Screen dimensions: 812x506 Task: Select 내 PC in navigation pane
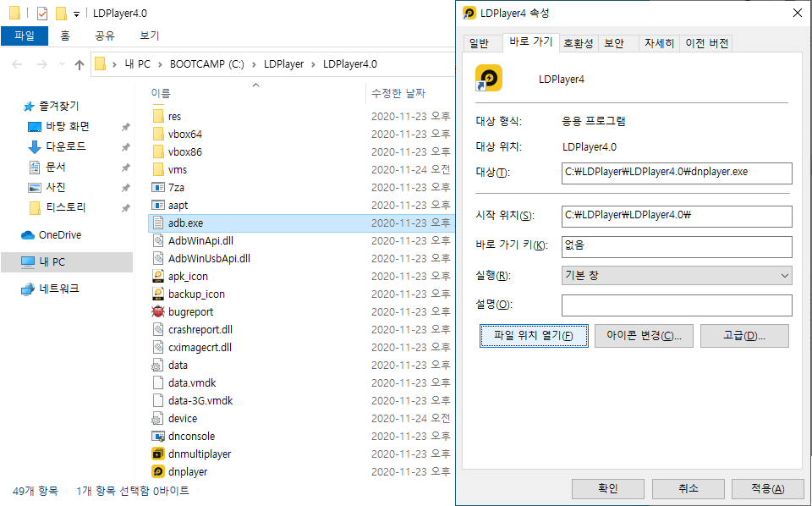pos(67,262)
